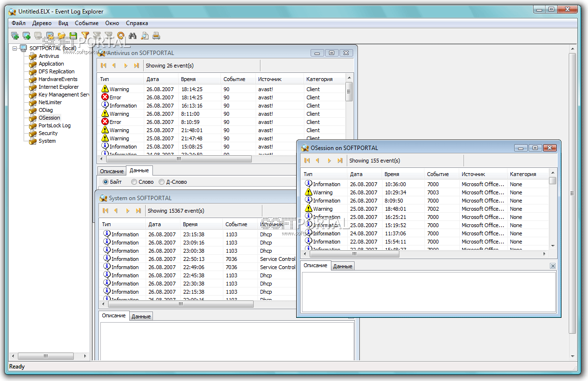Select PortsLock Log in the tree
This screenshot has height=381, width=588.
55,125
